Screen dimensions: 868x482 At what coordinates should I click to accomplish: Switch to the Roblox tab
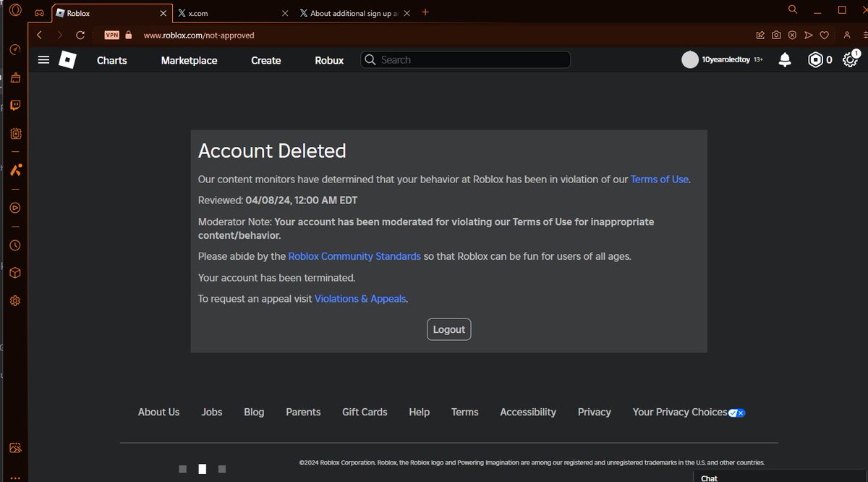click(110, 13)
